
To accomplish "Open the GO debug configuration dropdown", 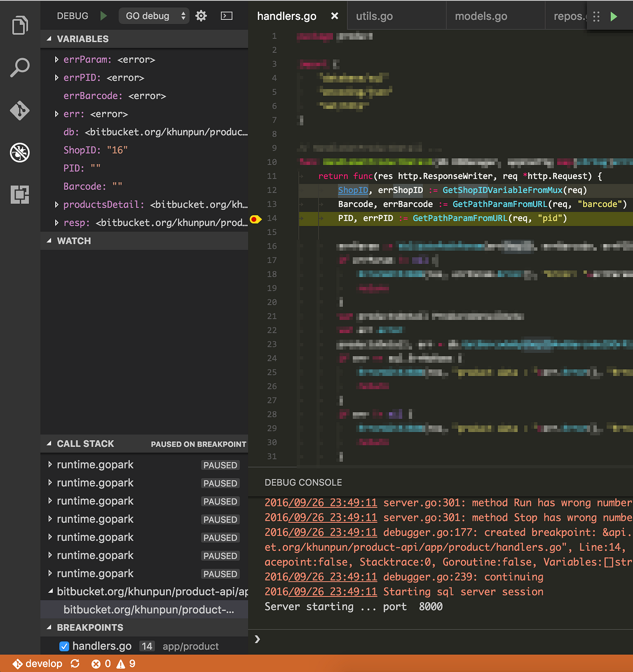I will 154,15.
